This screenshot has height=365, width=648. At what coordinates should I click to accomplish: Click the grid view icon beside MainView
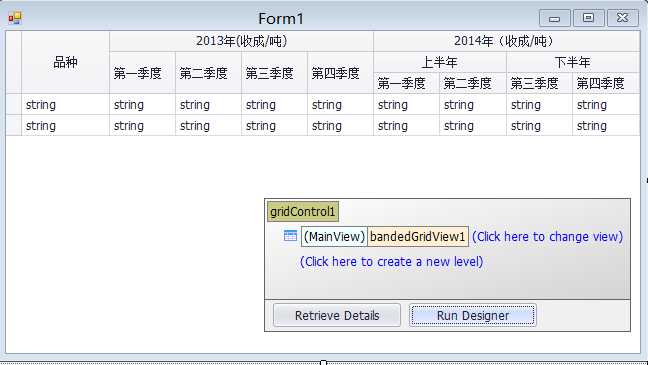291,236
